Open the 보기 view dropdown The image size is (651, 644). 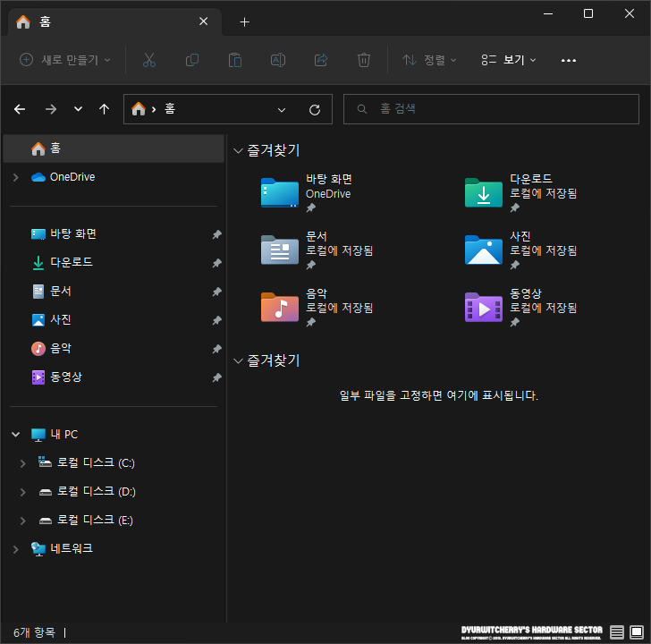pos(509,60)
